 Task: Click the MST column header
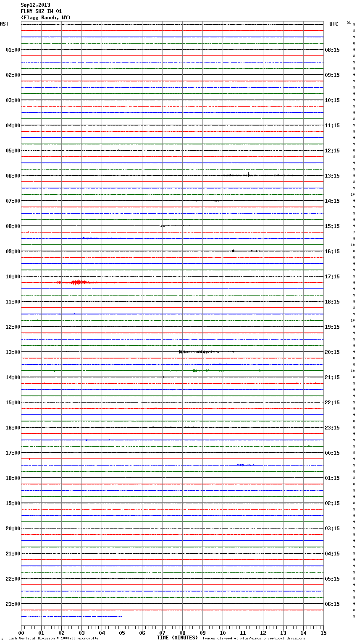[x=4, y=24]
